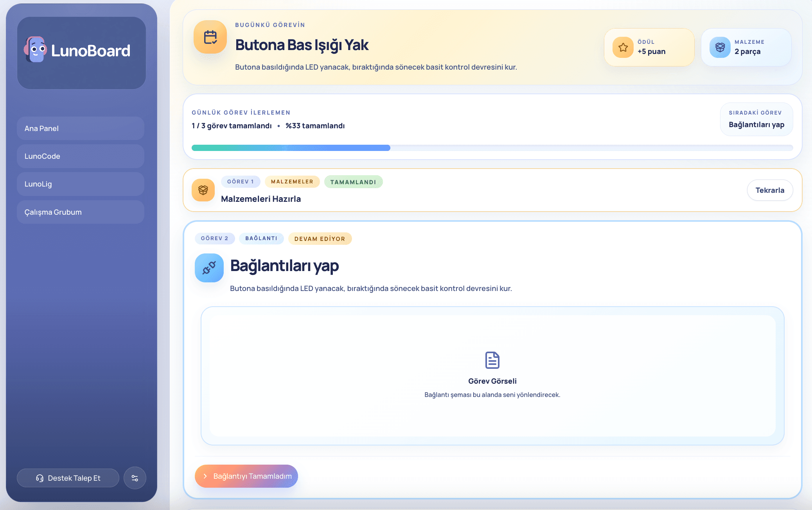This screenshot has width=812, height=510.
Task: Click the TAMAMLANDI status badge
Action: 353,182
